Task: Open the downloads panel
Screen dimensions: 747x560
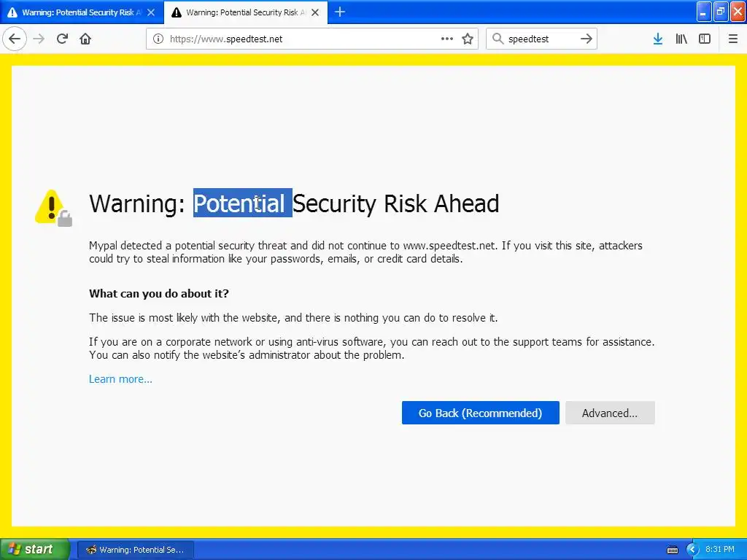Action: click(x=658, y=39)
